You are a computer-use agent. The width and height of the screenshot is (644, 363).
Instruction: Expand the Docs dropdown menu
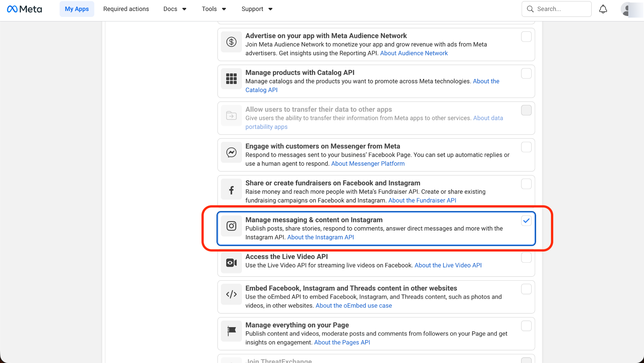pos(175,9)
